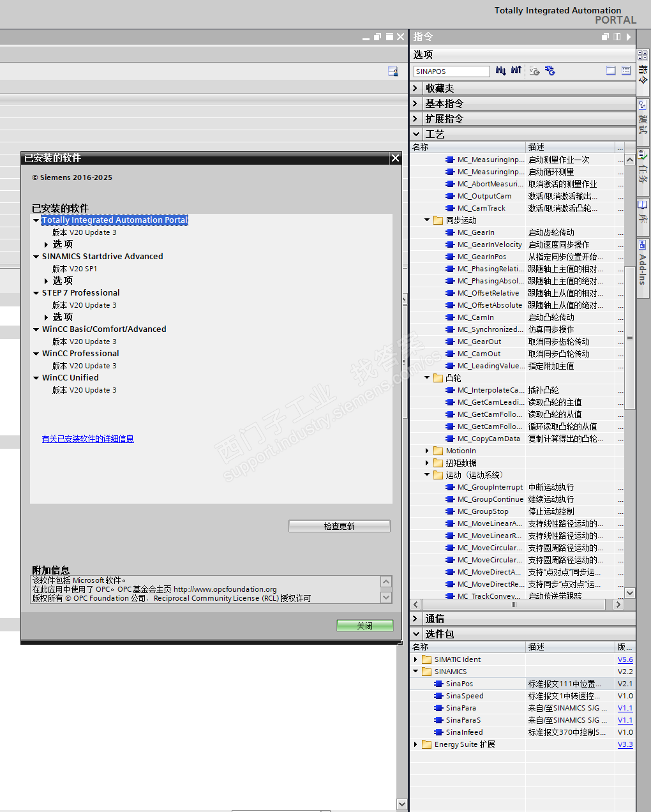
Task: Collapse the 指令 panel with the arrow icon
Action: coord(629,37)
